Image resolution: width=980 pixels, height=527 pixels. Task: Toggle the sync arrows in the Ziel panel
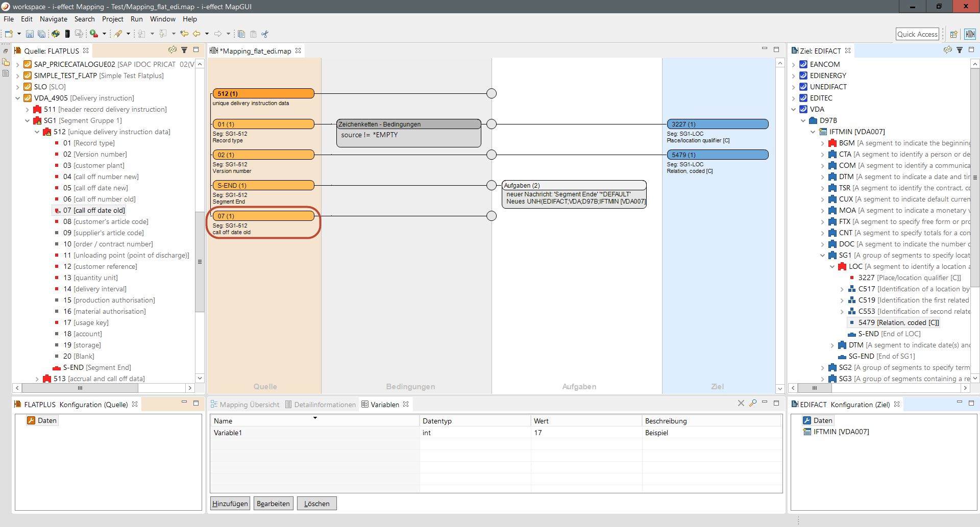948,50
